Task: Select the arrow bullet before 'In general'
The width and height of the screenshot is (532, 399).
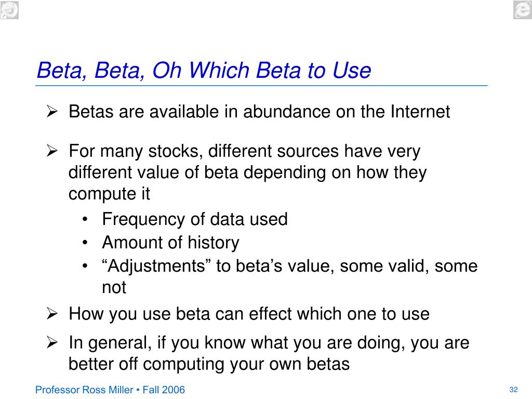Action: coord(52,342)
